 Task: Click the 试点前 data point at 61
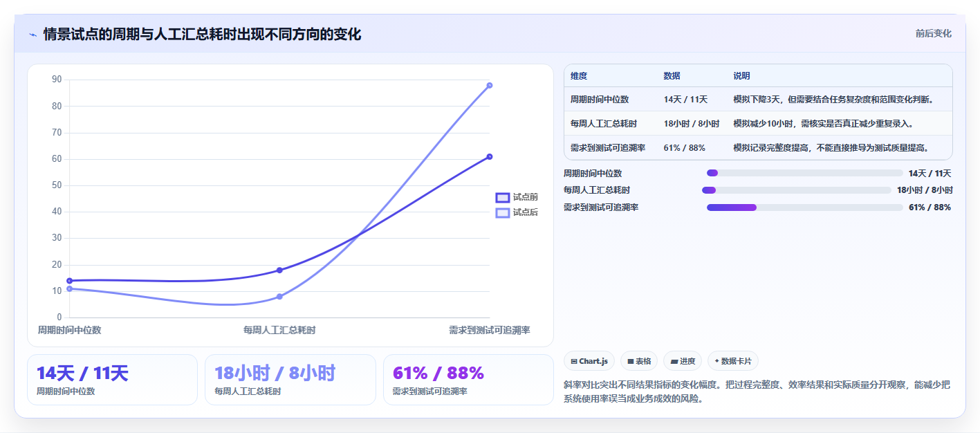coord(490,156)
